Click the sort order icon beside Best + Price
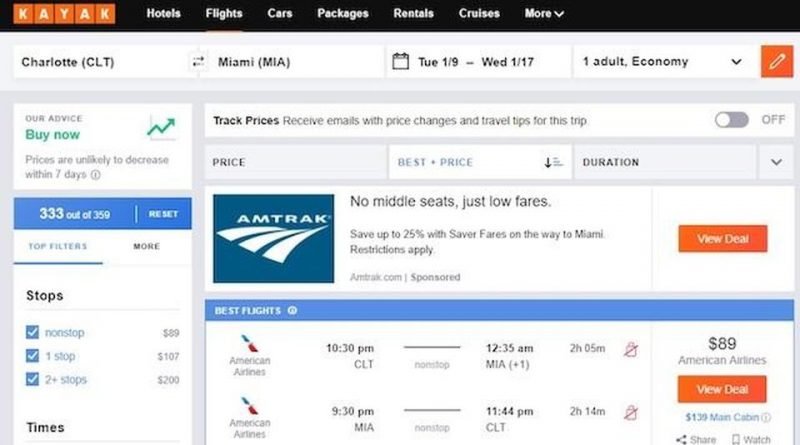The image size is (800, 445). point(554,162)
